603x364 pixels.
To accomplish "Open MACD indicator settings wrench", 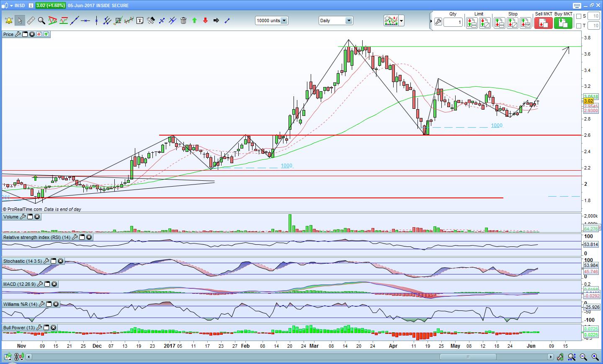I will tap(40, 284).
